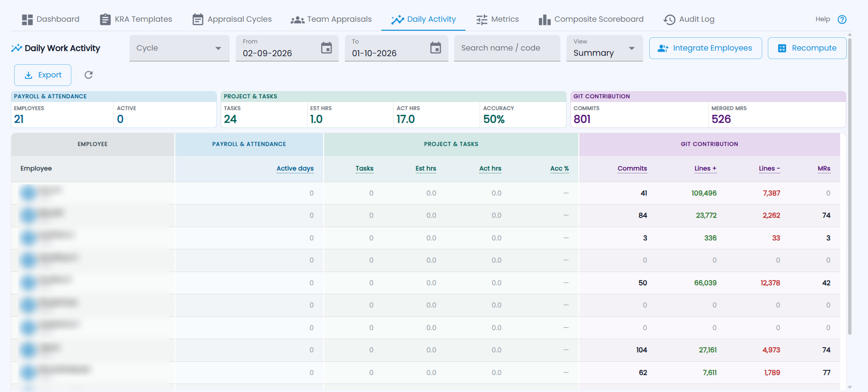Viewport: 868px width, 392px height.
Task: Open the View Summary dropdown
Action: tap(605, 48)
